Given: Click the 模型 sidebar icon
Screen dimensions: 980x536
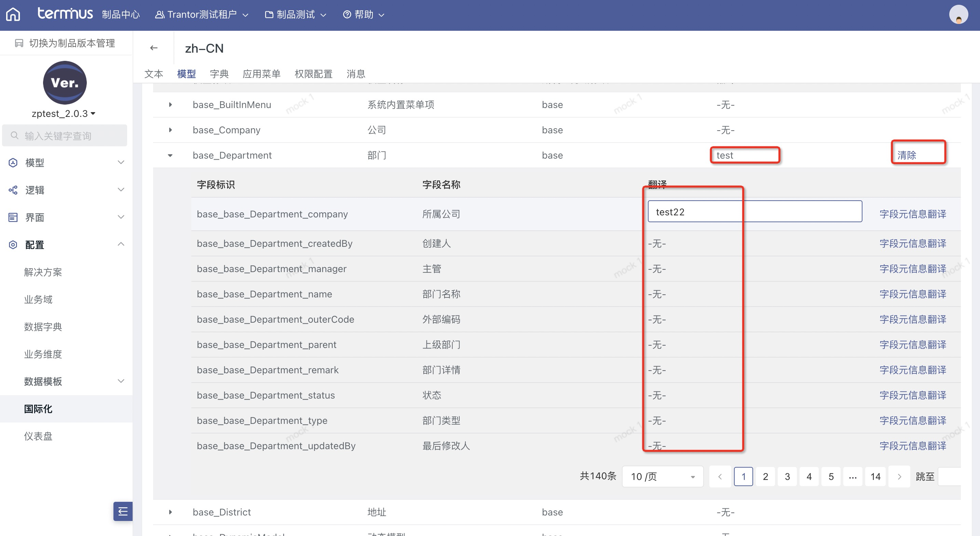Looking at the screenshot, I should pyautogui.click(x=13, y=163).
